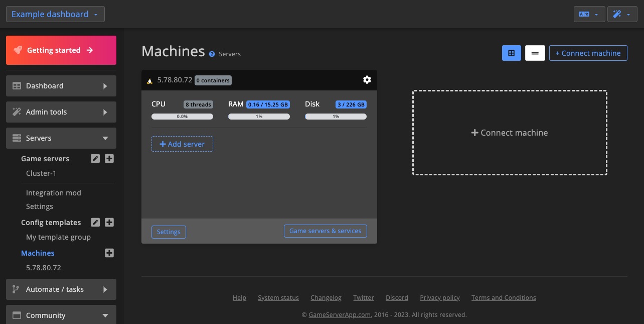The height and width of the screenshot is (324, 644).
Task: Expand the Admin tools section
Action: click(61, 112)
